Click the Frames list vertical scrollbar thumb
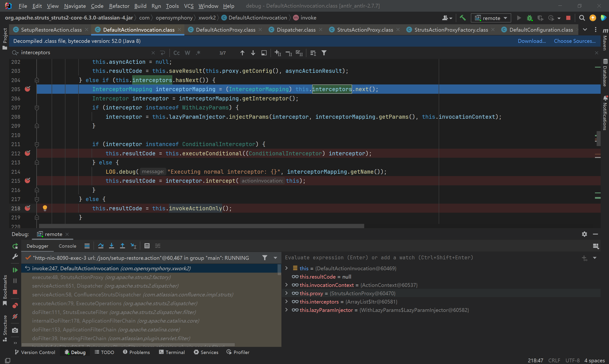Screen dimensions: 609x364 pos(279,269)
